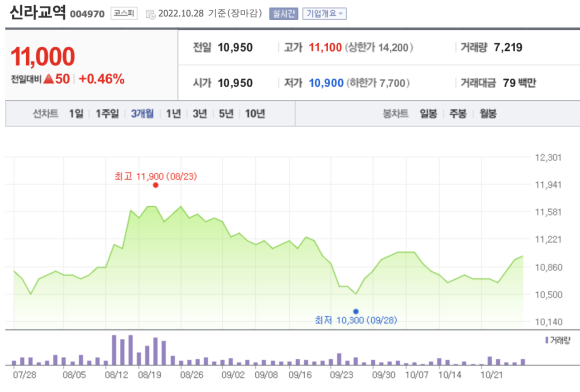This screenshot has width=580, height=392.
Task: Click the 12,301 price axis label
Action: pyautogui.click(x=548, y=158)
